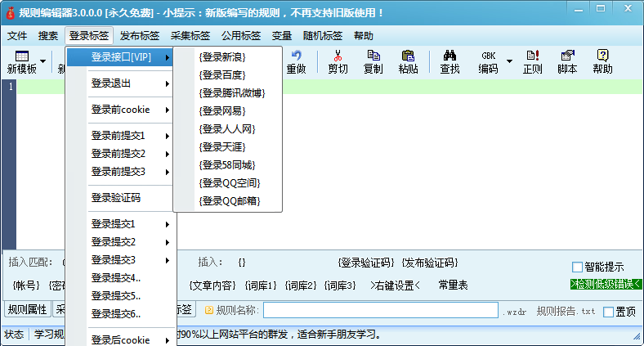Choose {登录QQ邮箱} from the submenu
644x346 pixels.
tap(228, 201)
